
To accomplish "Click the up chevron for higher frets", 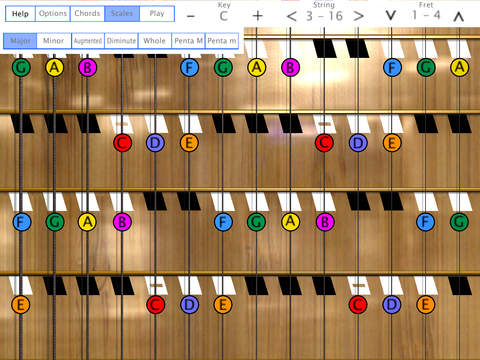I will [x=459, y=17].
